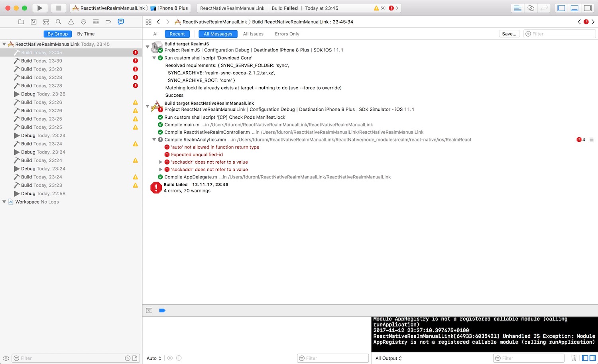Select Debug Today, 22:58 log
598x364 pixels.
pyautogui.click(x=71, y=194)
